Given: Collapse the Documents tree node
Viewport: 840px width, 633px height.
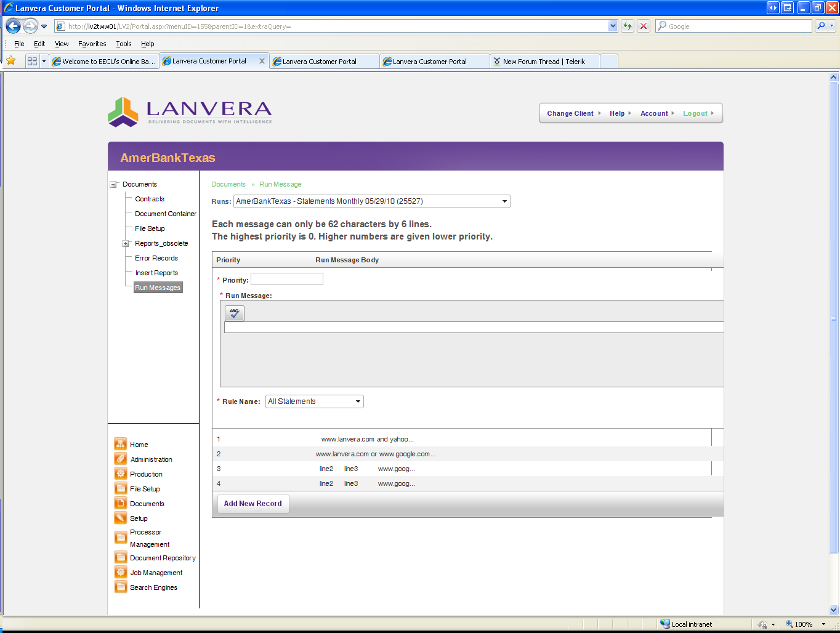Looking at the screenshot, I should point(113,184).
